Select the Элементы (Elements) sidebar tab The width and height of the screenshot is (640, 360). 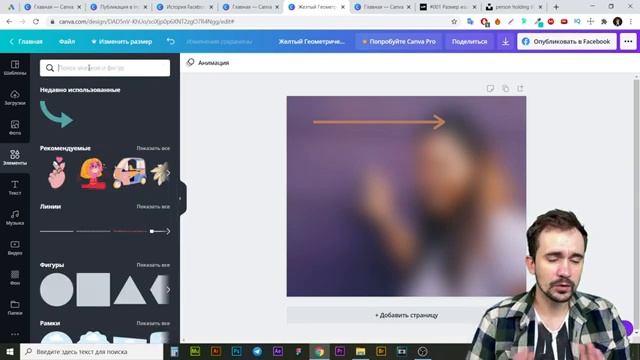click(x=15, y=157)
